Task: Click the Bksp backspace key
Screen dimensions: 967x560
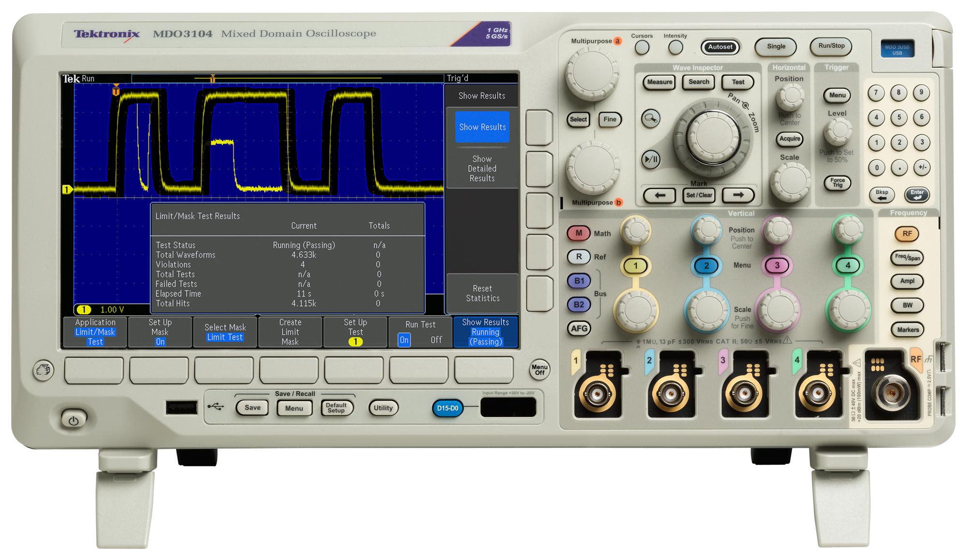Action: tap(881, 195)
